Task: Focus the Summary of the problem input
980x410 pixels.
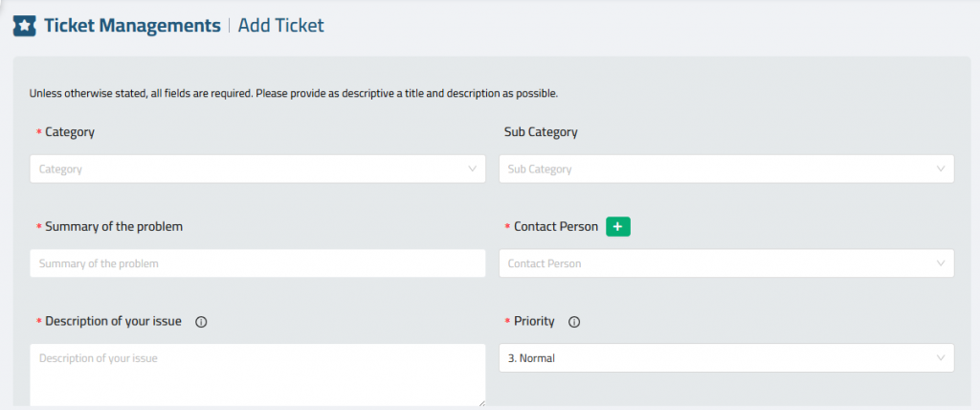Action: (x=257, y=263)
